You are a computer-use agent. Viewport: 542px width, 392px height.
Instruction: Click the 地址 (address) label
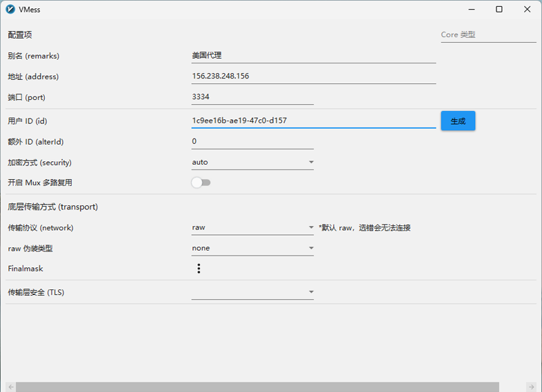point(33,76)
